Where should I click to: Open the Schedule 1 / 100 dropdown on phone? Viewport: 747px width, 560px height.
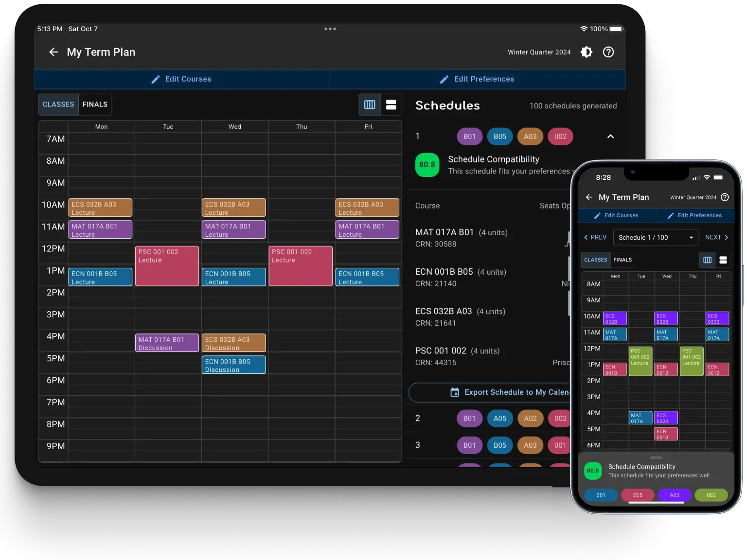pos(656,237)
